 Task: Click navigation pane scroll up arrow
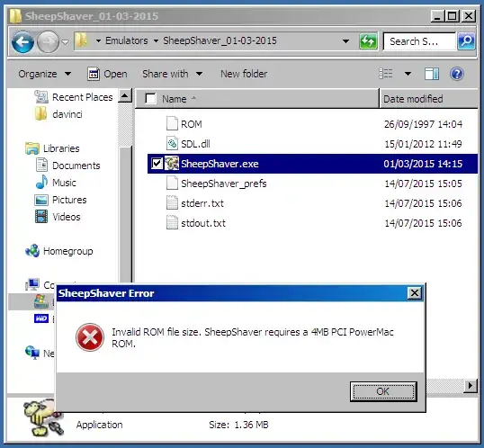coord(125,96)
